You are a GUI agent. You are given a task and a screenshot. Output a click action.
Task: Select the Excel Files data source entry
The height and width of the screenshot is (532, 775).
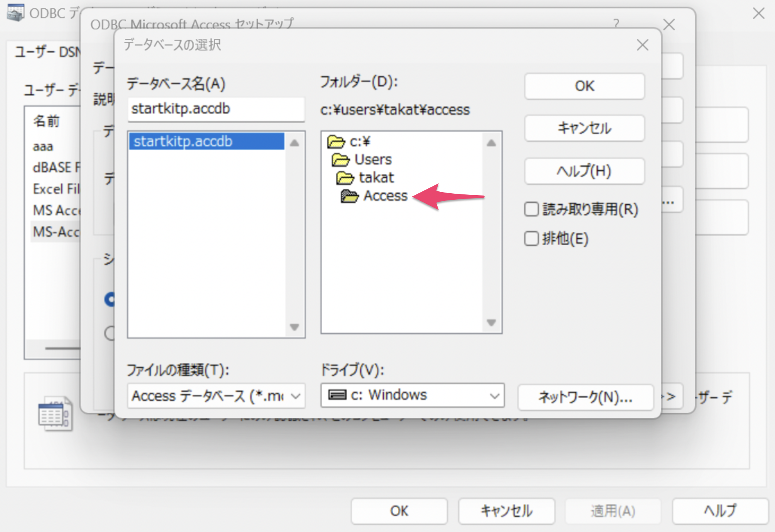pyautogui.click(x=56, y=189)
